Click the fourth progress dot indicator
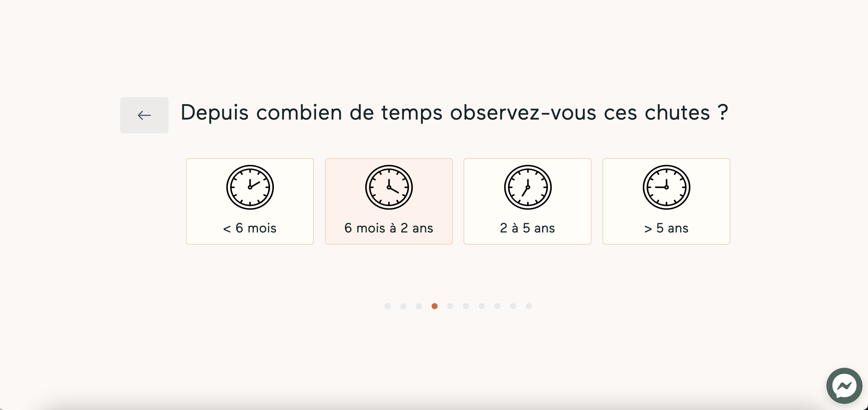 (x=434, y=306)
